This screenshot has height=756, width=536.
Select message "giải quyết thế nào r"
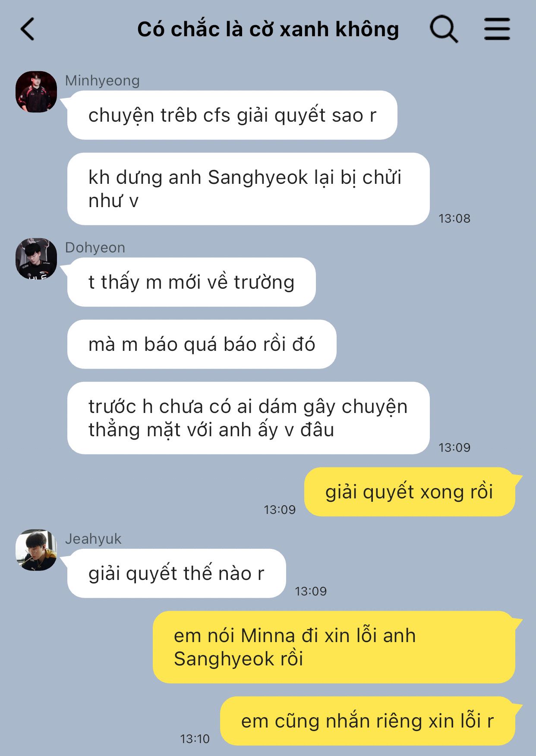click(177, 573)
